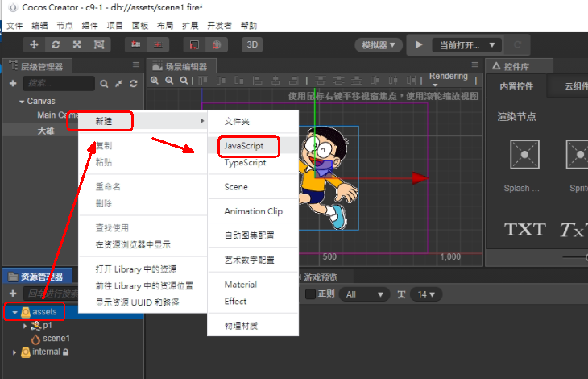Select the Move transform tool
Screen dimensions: 588x379
(34, 45)
